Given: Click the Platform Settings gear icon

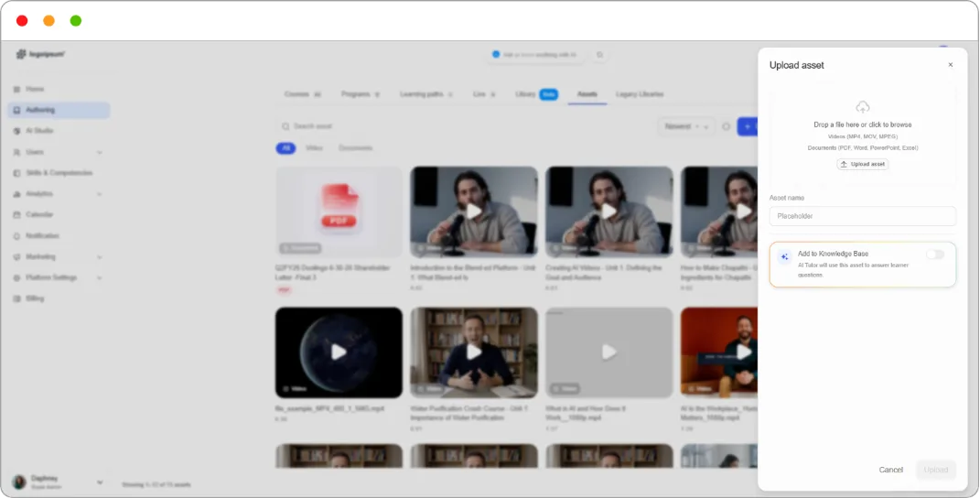Looking at the screenshot, I should click(16, 277).
